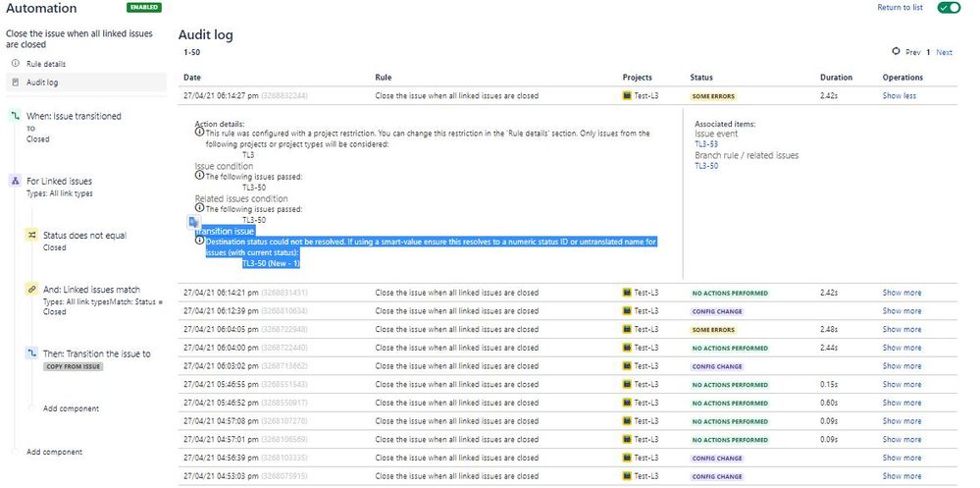This screenshot has width=980, height=488.
Task: Select the For Linked issues branch icon
Action: tap(17, 181)
